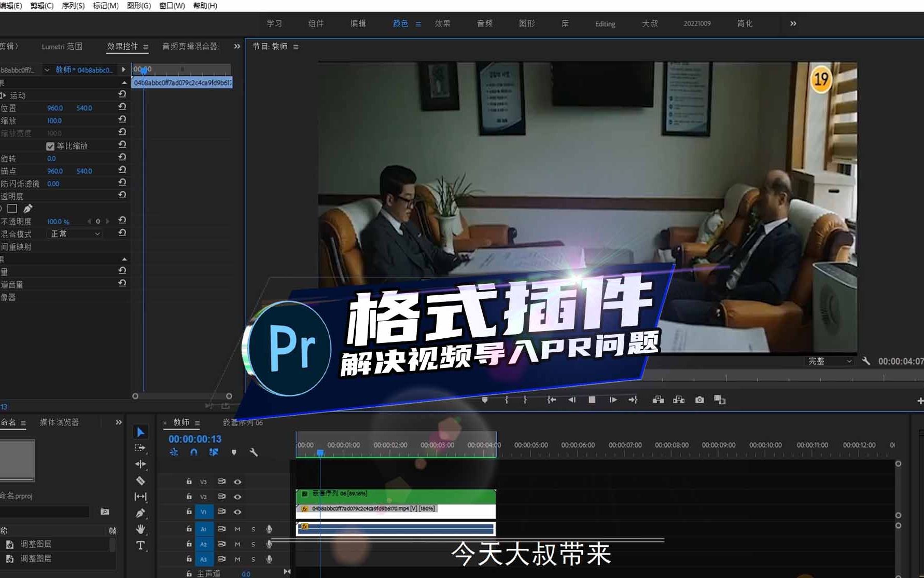Toggle opacity keyframe diamond

coord(98,222)
